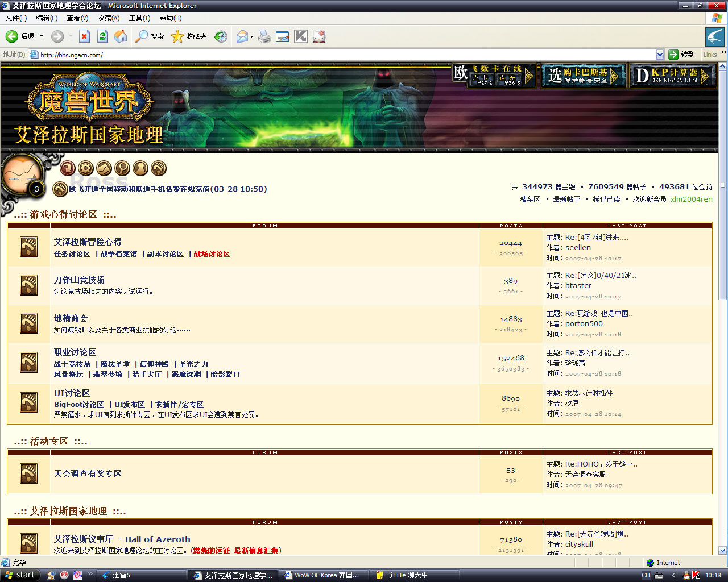The width and height of the screenshot is (728, 582).
Task: Click the magnifier search round forum icon
Action: (x=122, y=168)
